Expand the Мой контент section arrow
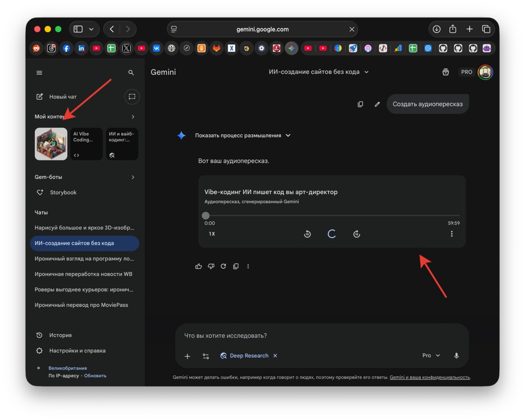Image resolution: width=525 pixels, height=420 pixels. tap(133, 117)
